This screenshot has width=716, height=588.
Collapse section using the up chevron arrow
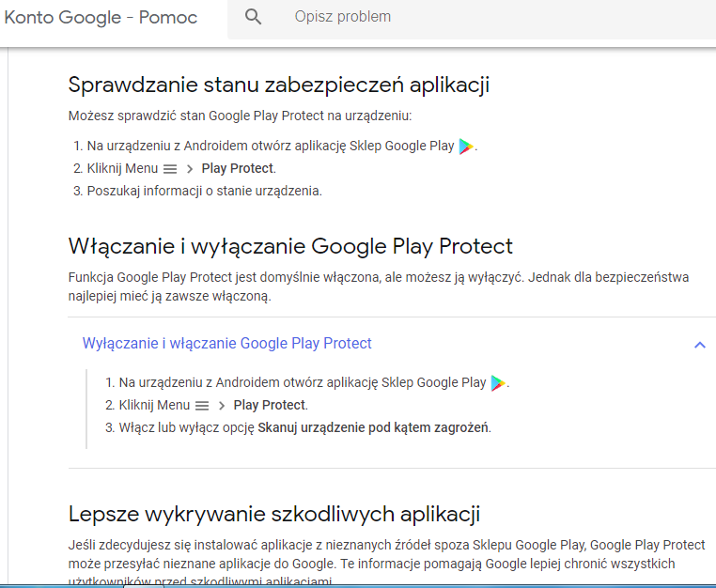pos(699,345)
